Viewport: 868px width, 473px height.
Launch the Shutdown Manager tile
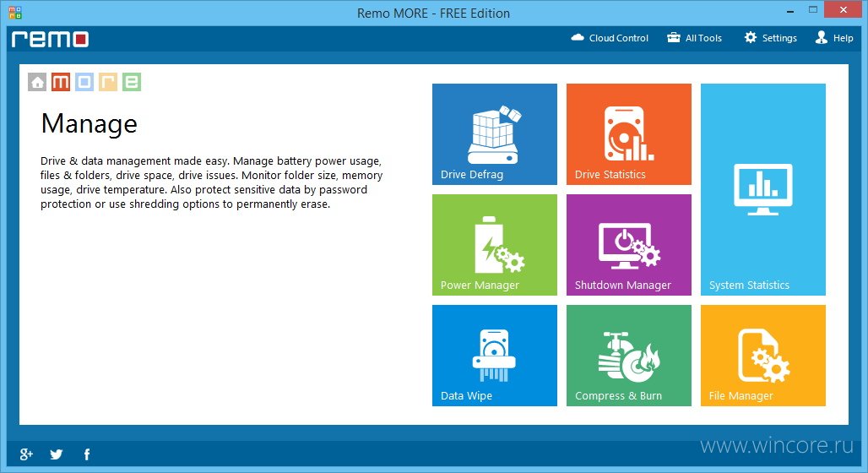pyautogui.click(x=629, y=245)
